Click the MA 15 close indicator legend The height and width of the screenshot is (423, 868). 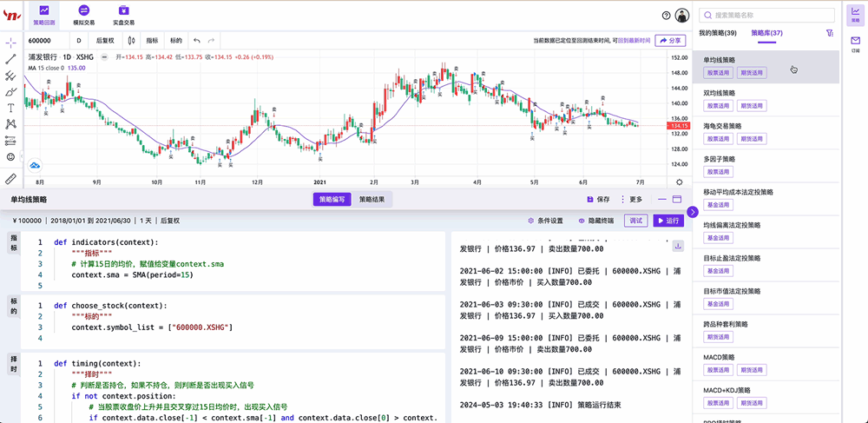point(56,68)
